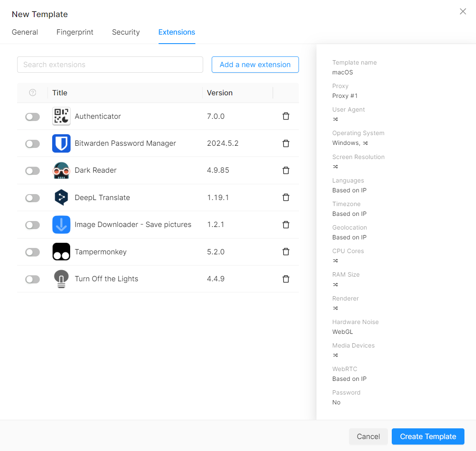This screenshot has height=451, width=476.
Task: Click Bitwarden Password Manager name
Action: (125, 143)
